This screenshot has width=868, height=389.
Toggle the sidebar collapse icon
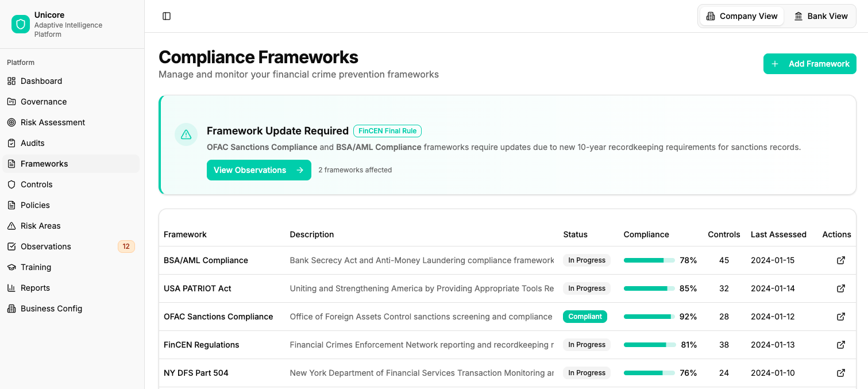[167, 16]
